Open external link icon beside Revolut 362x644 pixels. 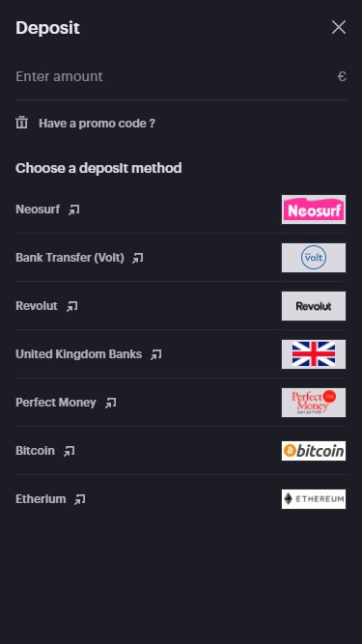(x=71, y=306)
